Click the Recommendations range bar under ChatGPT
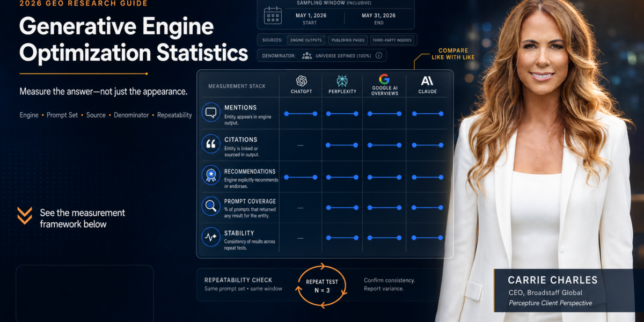The height and width of the screenshot is (322, 644). pyautogui.click(x=301, y=177)
